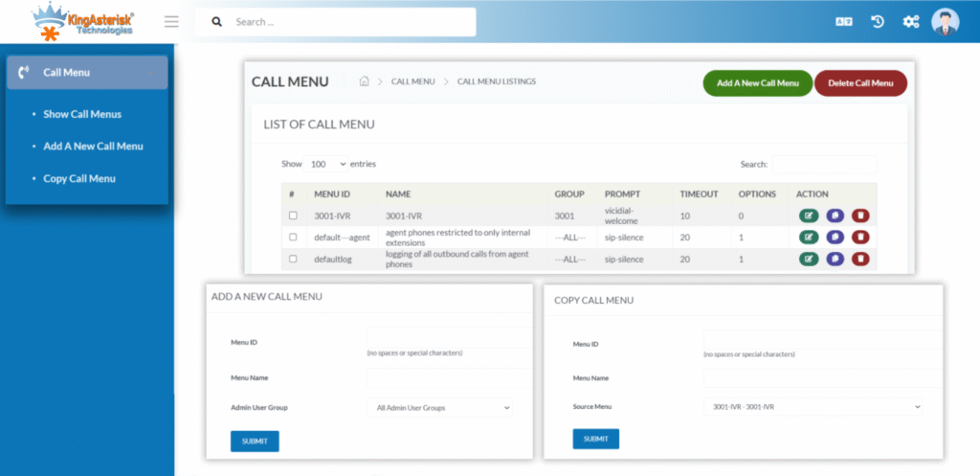Click green edit icon for 3001-IVR row

coord(809,215)
